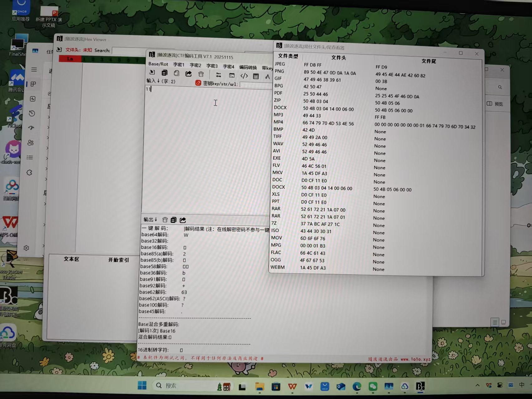Open the Base/Rot menu
Screen dimensions: 532x399
[158, 64]
